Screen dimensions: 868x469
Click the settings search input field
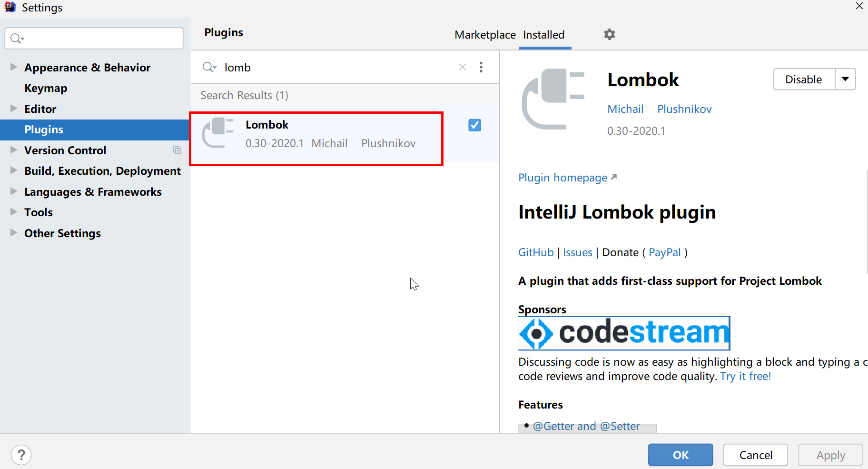pos(94,38)
